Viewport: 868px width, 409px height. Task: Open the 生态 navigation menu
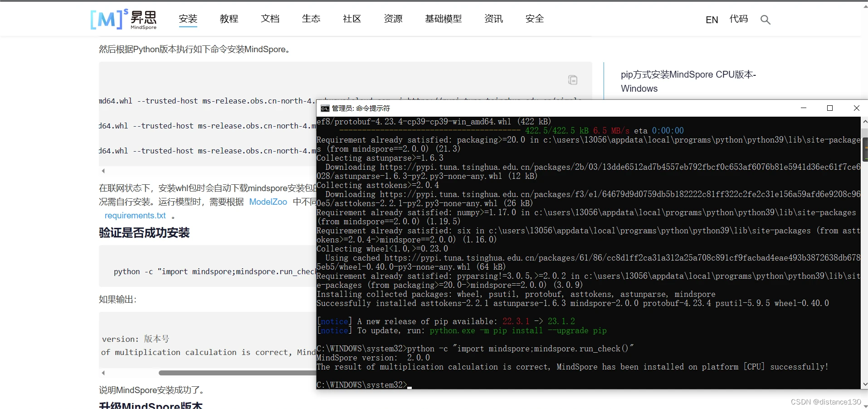tap(311, 19)
